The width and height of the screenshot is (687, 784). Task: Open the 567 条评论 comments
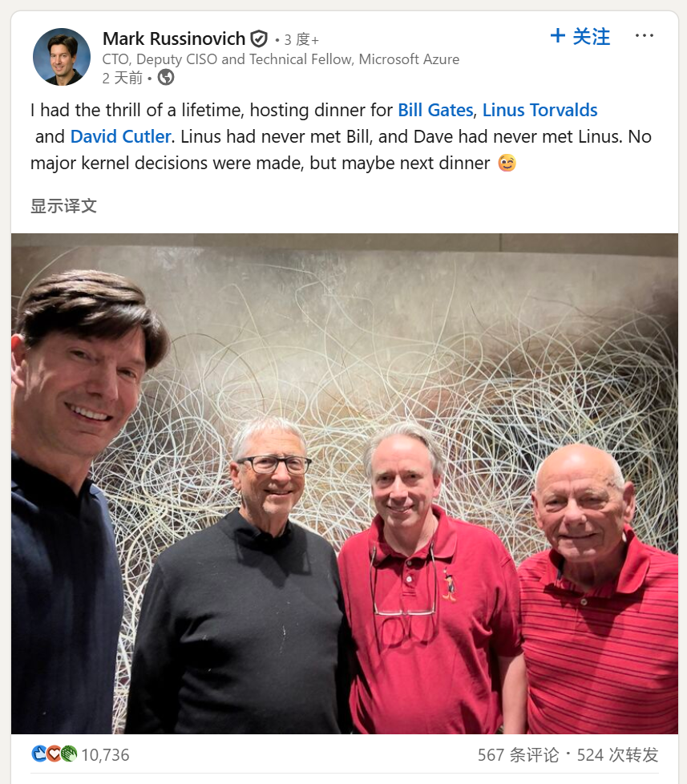[x=518, y=754]
